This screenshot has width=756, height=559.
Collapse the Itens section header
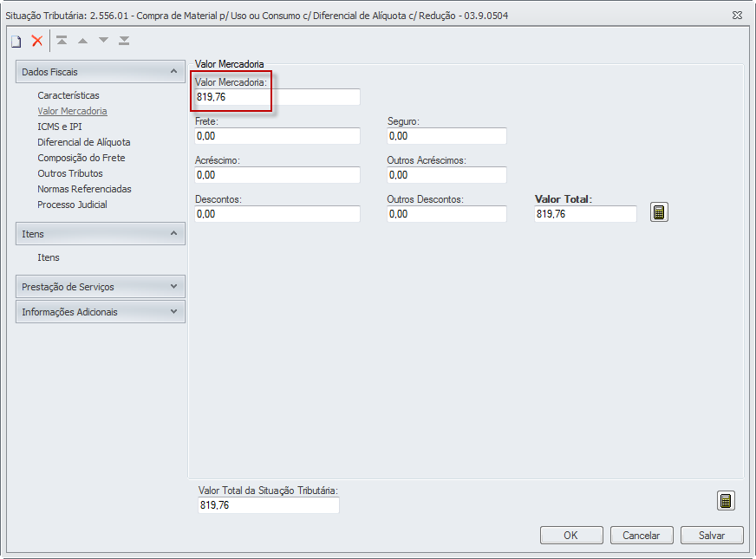[173, 234]
